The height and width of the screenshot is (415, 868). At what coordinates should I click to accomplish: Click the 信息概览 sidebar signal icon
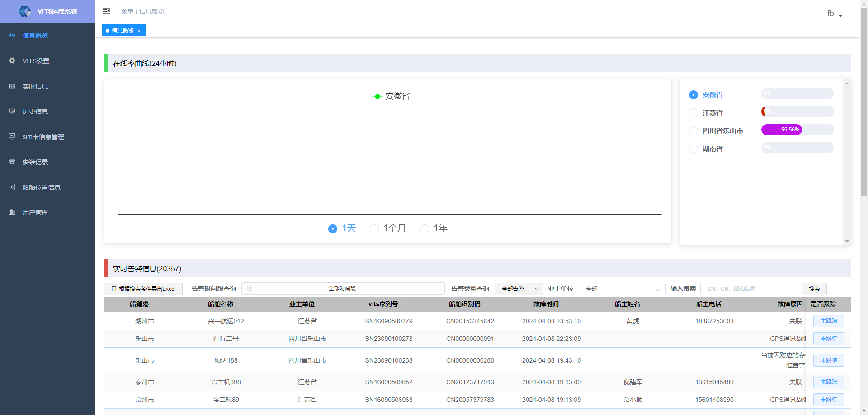click(x=12, y=35)
